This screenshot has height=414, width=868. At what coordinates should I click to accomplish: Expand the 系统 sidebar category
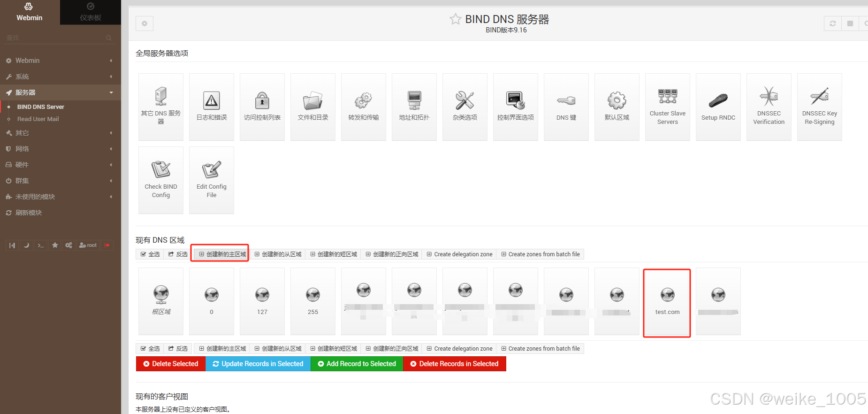[61, 77]
